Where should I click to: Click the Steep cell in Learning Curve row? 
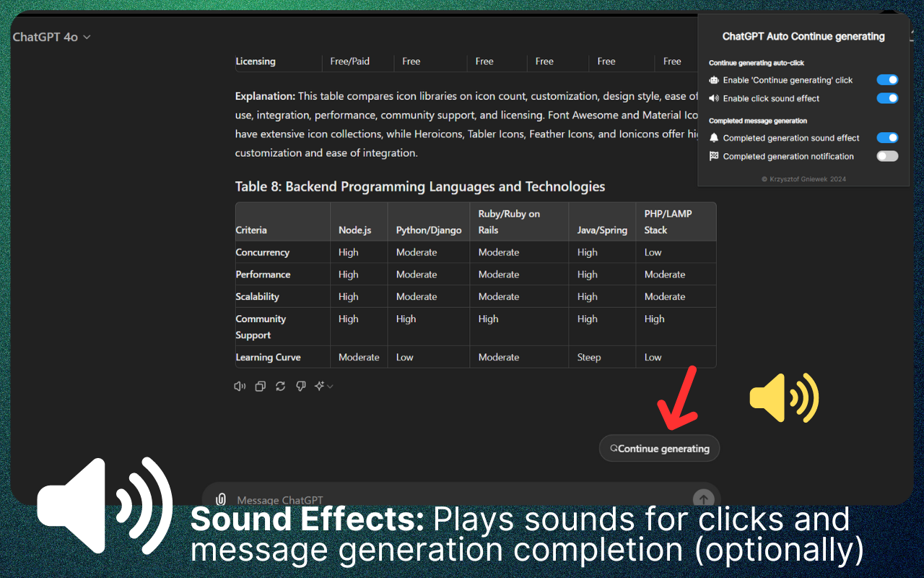pyautogui.click(x=589, y=357)
